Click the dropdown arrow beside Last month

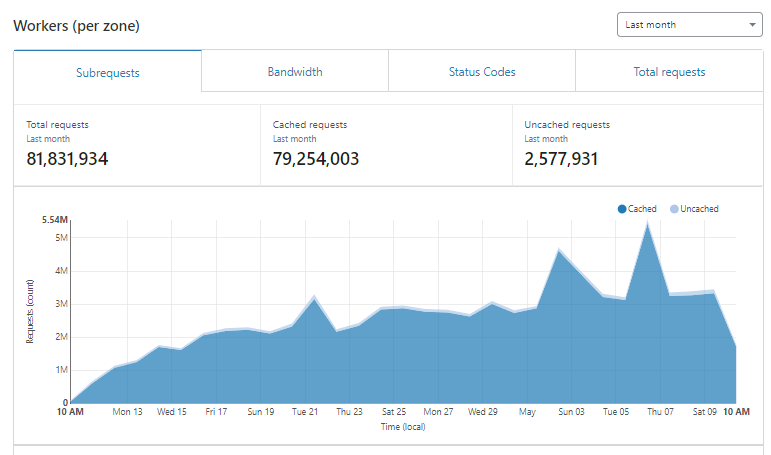click(x=752, y=25)
